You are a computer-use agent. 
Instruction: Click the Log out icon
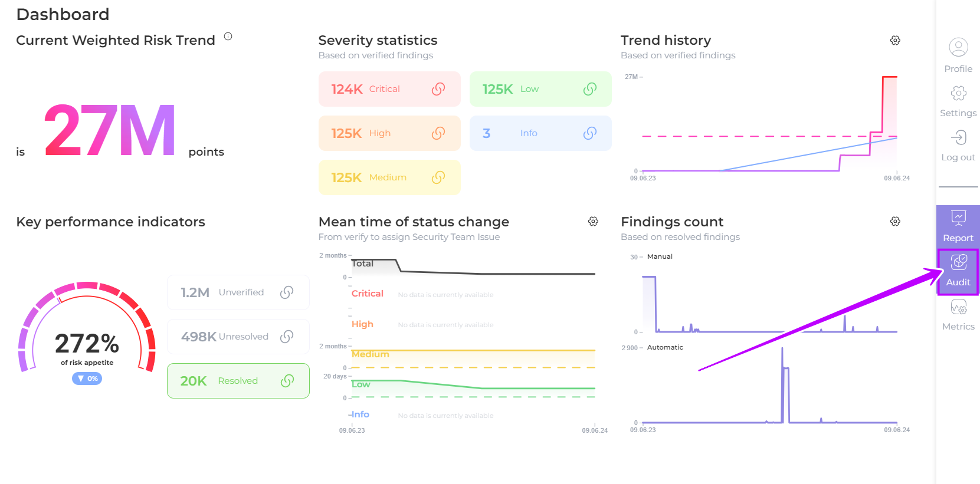pos(958,138)
